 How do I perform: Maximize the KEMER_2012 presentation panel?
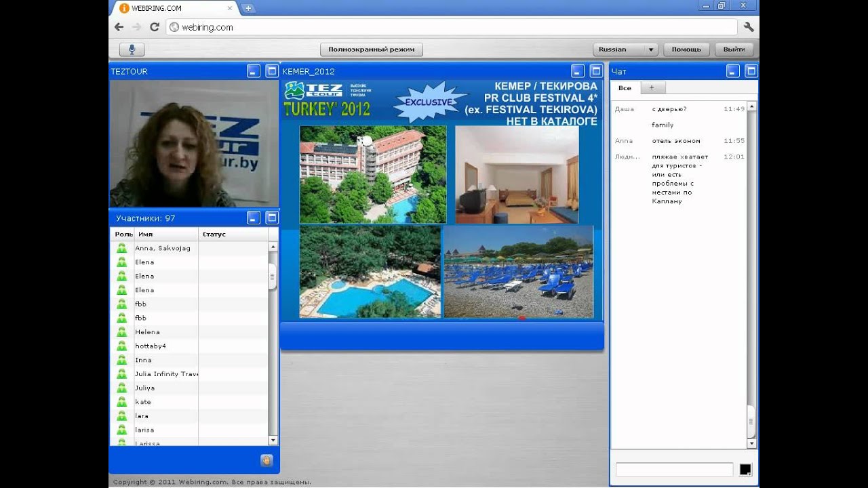pyautogui.click(x=596, y=70)
